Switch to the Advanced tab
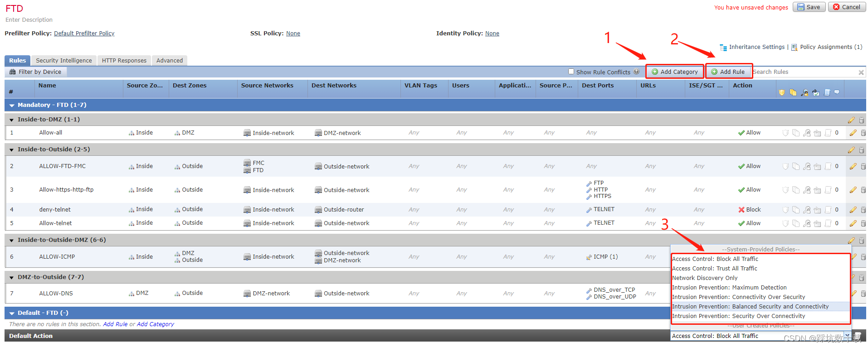 [170, 61]
